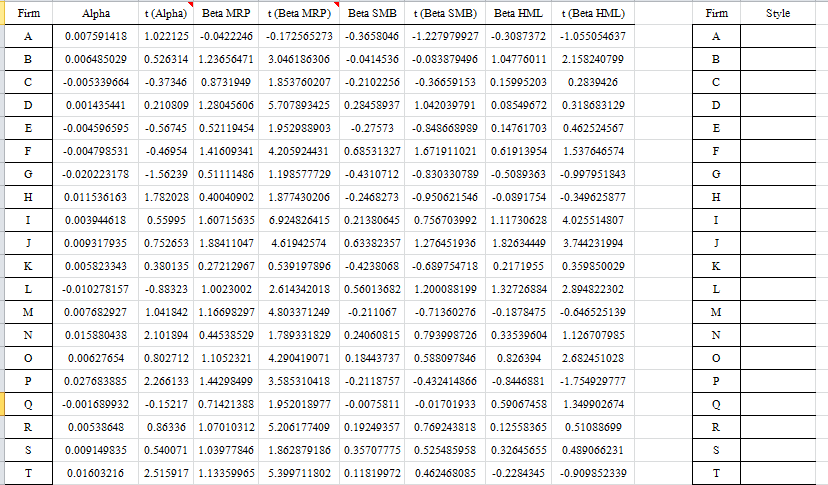Select Beta HML value 1.82634449
Image resolution: width=828 pixels, height=485 pixels.
(519, 243)
